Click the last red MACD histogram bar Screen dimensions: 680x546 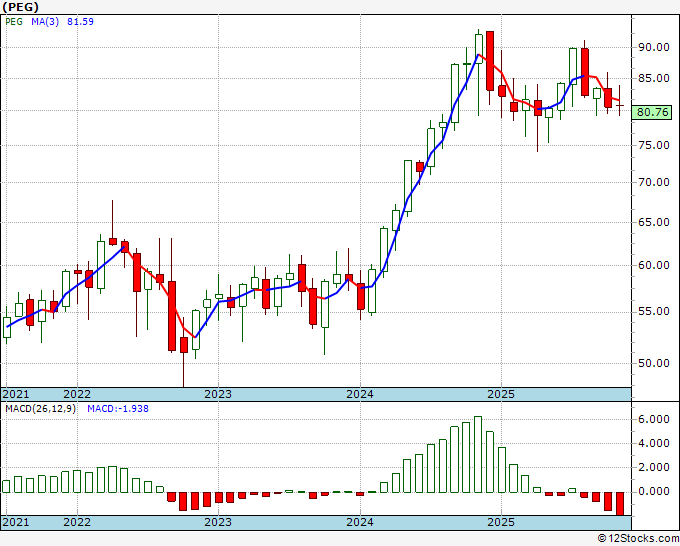coord(620,503)
